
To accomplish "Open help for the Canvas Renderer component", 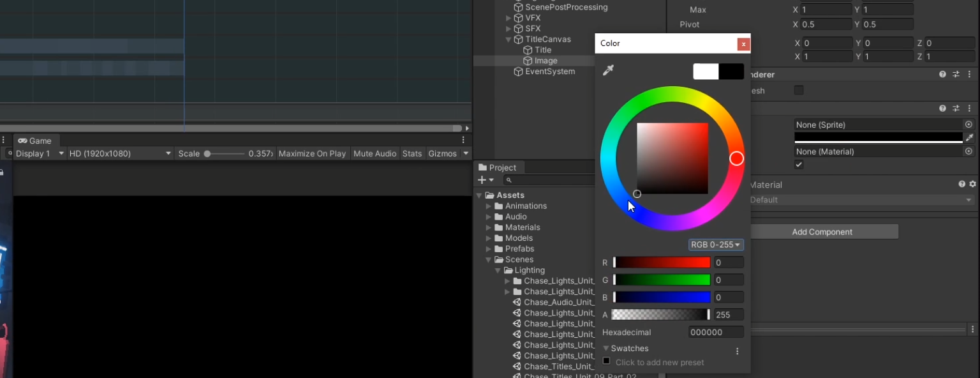I will point(942,75).
